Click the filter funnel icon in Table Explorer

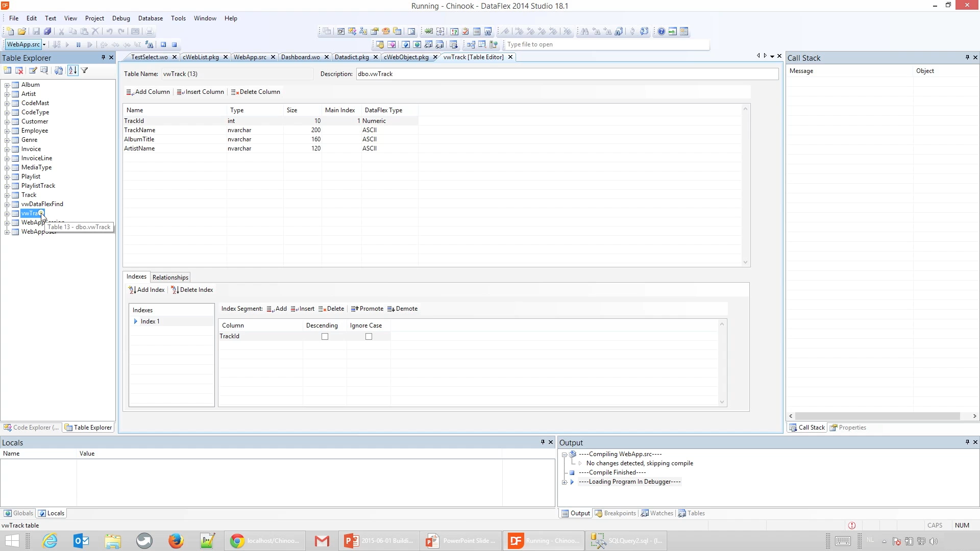[x=85, y=71]
